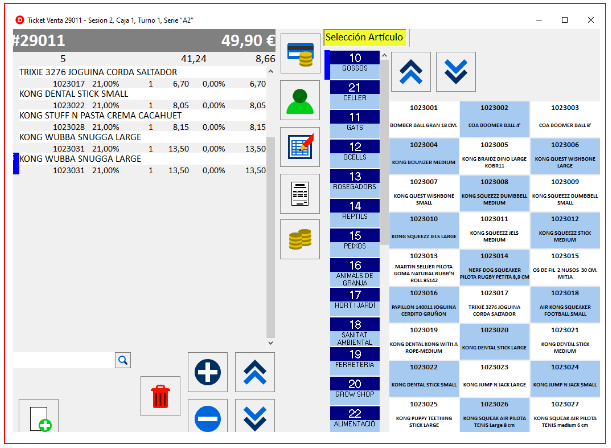Select category 10 Gossos

(355, 65)
